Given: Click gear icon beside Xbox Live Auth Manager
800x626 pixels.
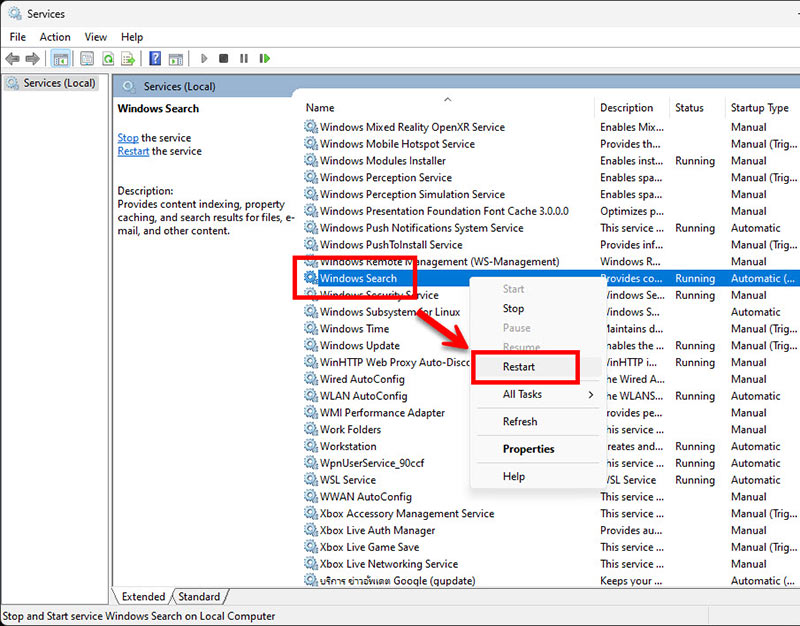Looking at the screenshot, I should point(311,530).
